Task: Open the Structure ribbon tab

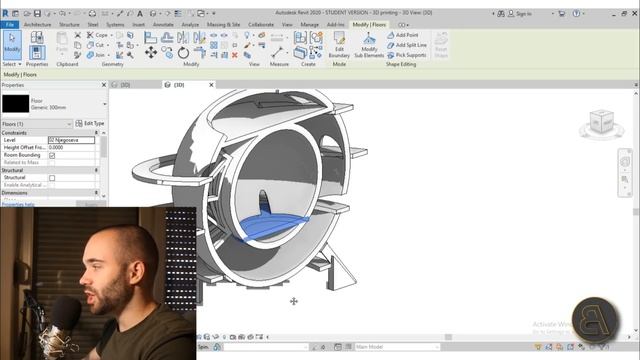Action: point(69,25)
